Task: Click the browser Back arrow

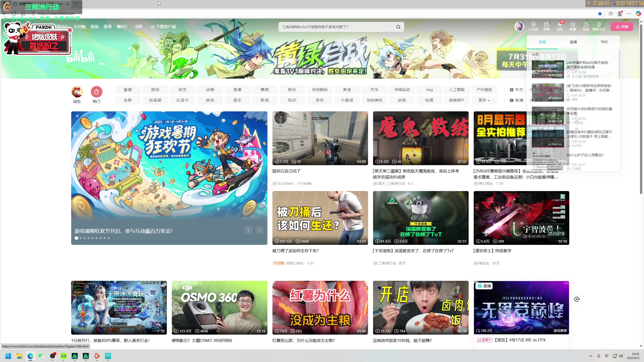Action: [x=5, y=14]
